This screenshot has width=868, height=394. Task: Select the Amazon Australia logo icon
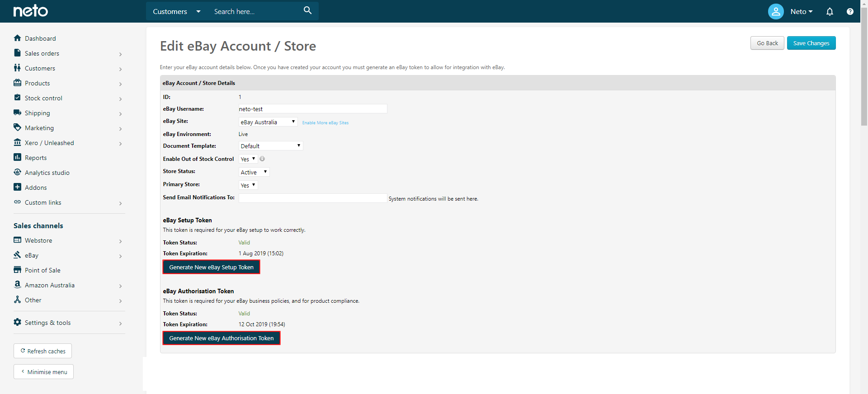pos(17,285)
